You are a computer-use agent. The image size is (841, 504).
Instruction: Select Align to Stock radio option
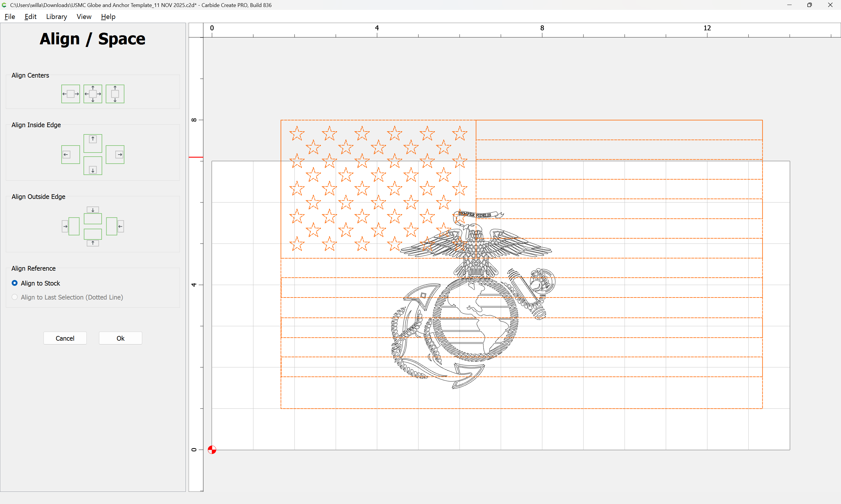(15, 283)
